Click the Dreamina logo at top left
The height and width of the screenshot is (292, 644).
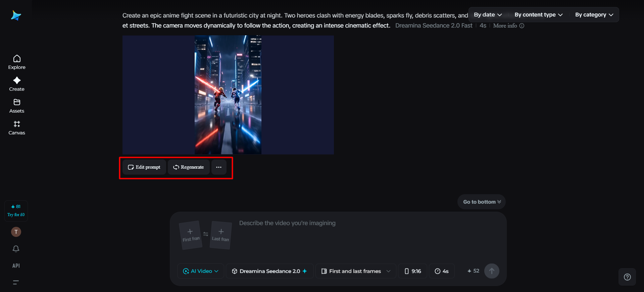tap(16, 15)
